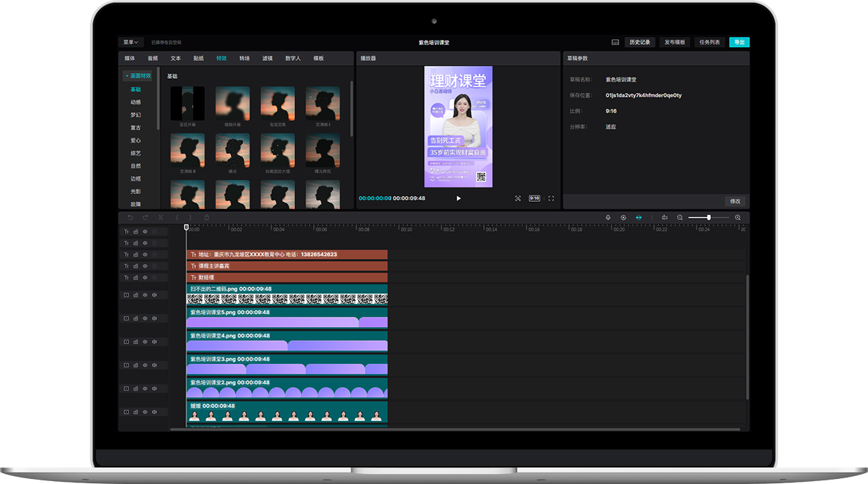868x484 pixels.
Task: Click the 导出 export button
Action: 739,42
